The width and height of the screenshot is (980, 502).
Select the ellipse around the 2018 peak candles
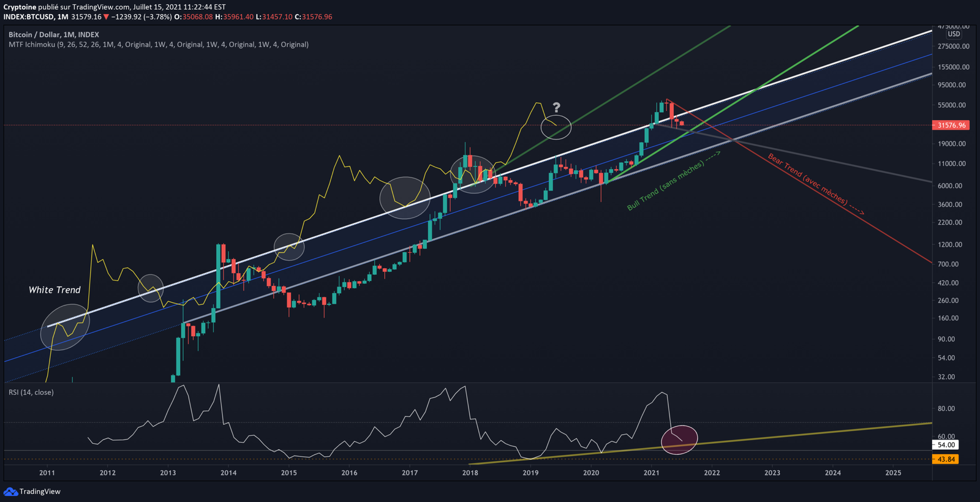[472, 174]
